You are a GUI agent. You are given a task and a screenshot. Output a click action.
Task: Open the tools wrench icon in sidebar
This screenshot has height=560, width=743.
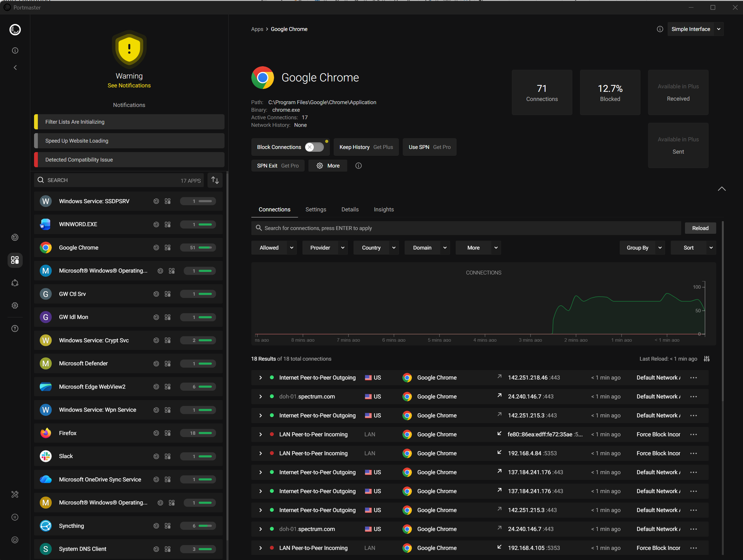click(15, 494)
